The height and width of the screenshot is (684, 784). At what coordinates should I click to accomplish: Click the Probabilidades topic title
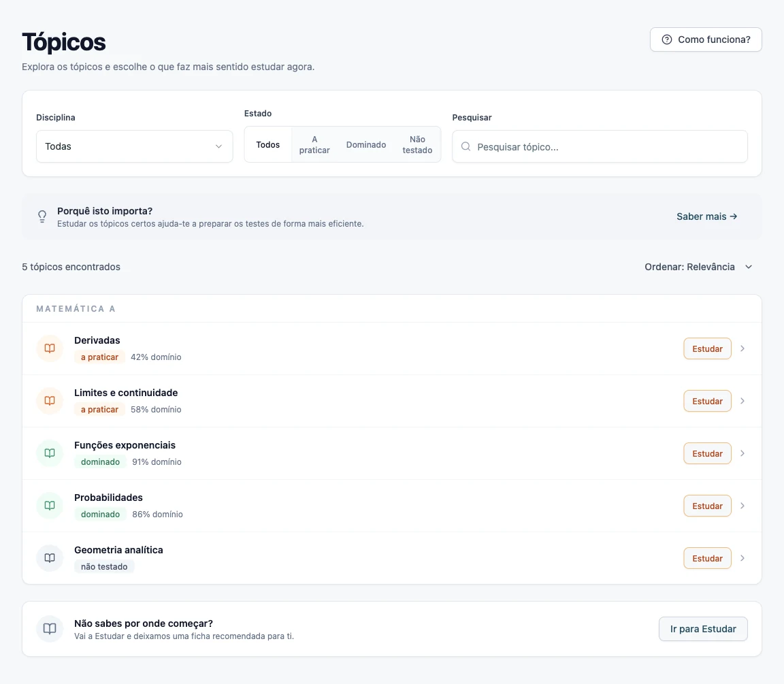(x=108, y=498)
